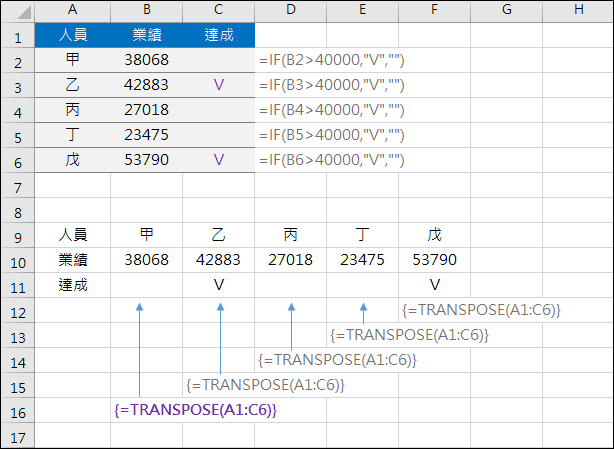The height and width of the screenshot is (449, 614).
Task: Click purple V in cell C6
Action: (219, 160)
